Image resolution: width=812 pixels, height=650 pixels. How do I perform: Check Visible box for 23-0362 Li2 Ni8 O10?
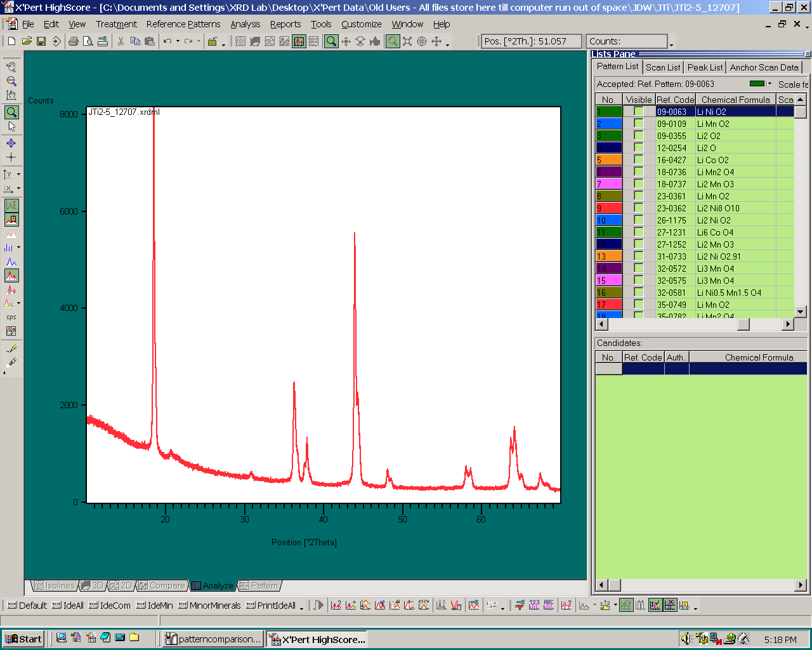pyautogui.click(x=639, y=208)
